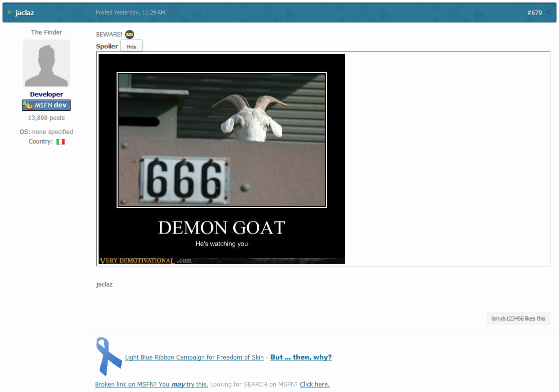Open the 'But ... then, why?' link

click(x=301, y=357)
